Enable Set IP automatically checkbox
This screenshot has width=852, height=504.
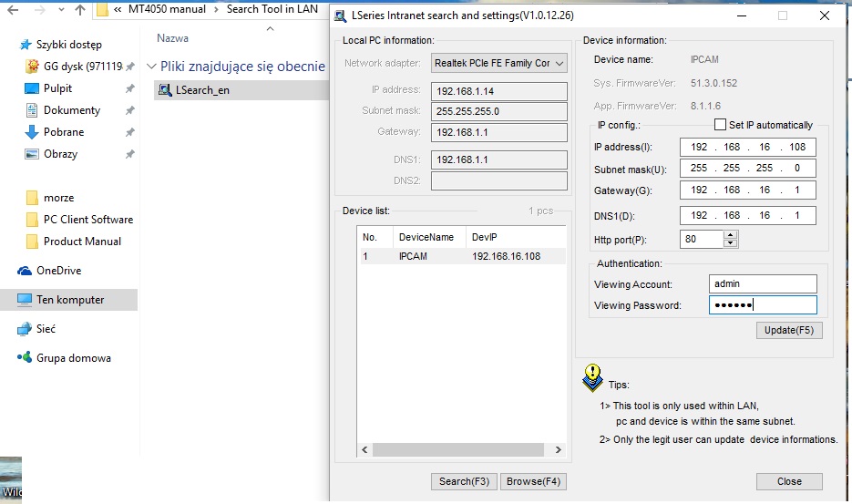coord(720,125)
